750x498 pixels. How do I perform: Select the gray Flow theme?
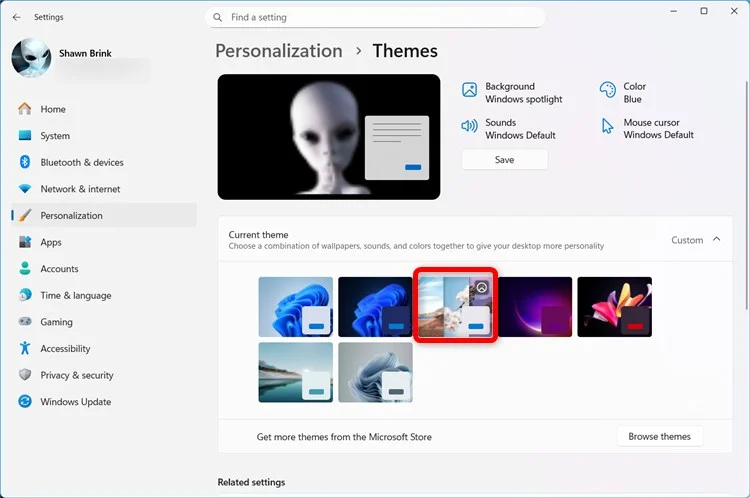375,372
